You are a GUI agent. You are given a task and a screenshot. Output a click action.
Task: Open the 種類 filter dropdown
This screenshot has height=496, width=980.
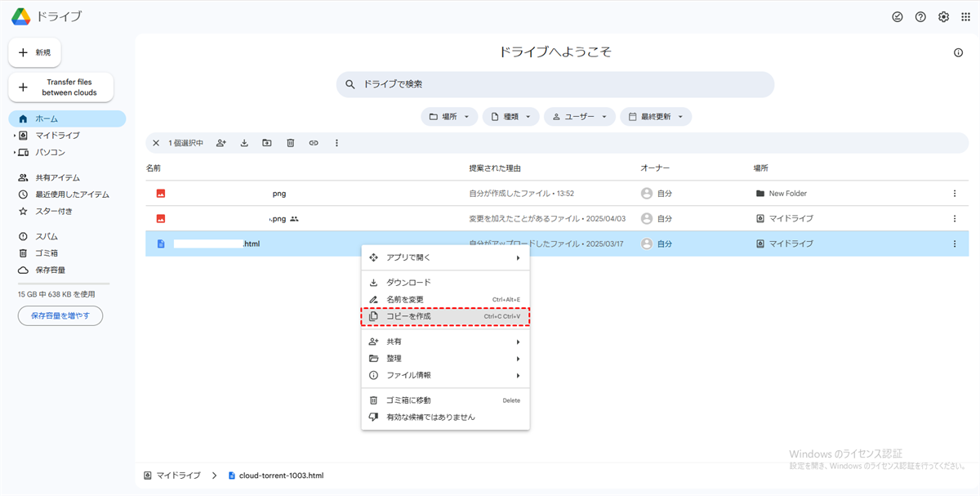510,117
